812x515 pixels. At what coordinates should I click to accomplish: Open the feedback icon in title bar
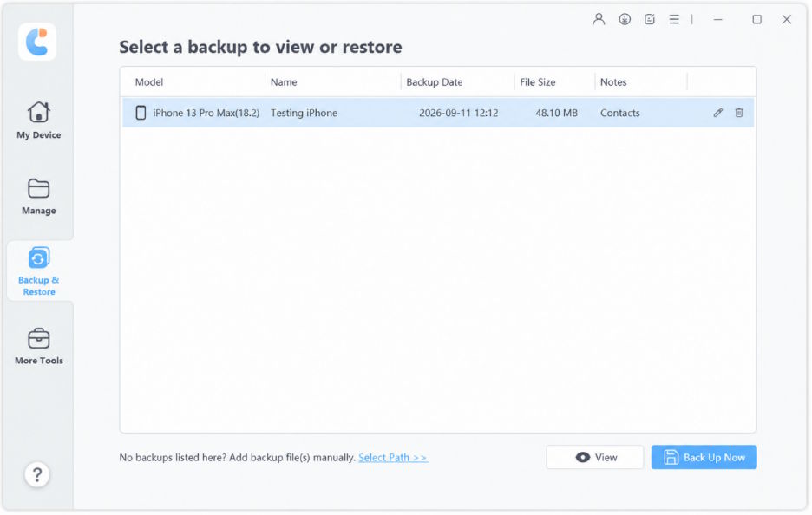tap(650, 20)
